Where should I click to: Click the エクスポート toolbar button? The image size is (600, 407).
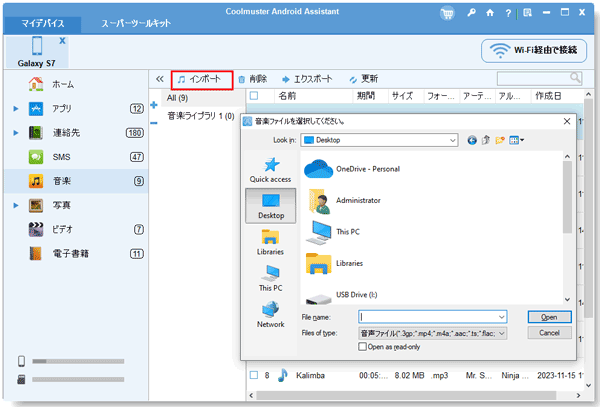pos(307,79)
